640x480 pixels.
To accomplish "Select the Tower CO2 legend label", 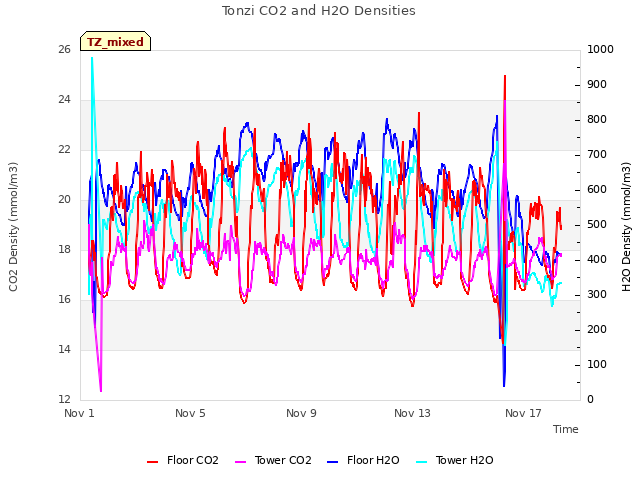I will click(283, 460).
